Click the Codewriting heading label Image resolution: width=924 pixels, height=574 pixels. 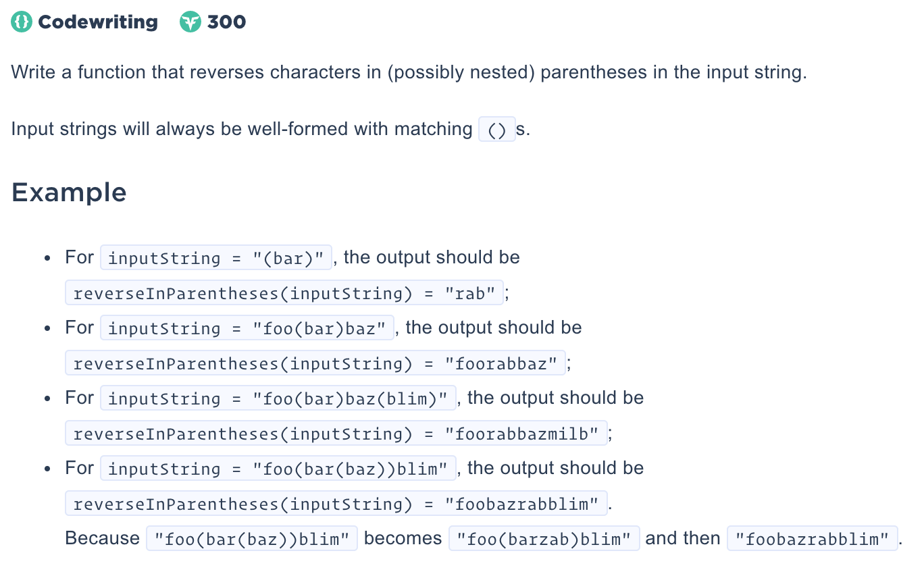98,22
